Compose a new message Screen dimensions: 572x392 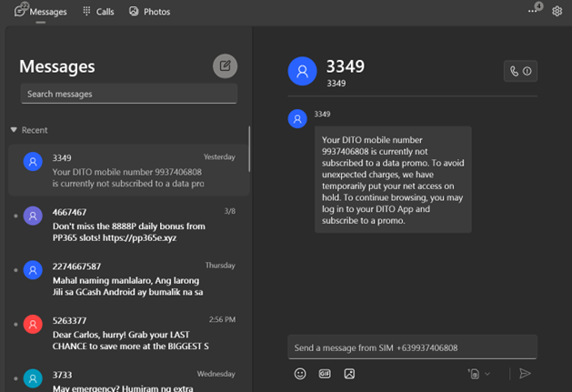(x=226, y=66)
